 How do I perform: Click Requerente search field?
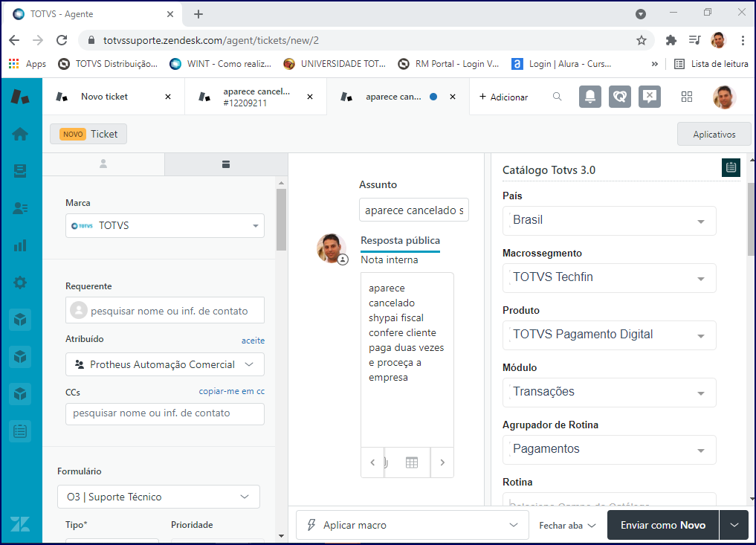(x=165, y=310)
